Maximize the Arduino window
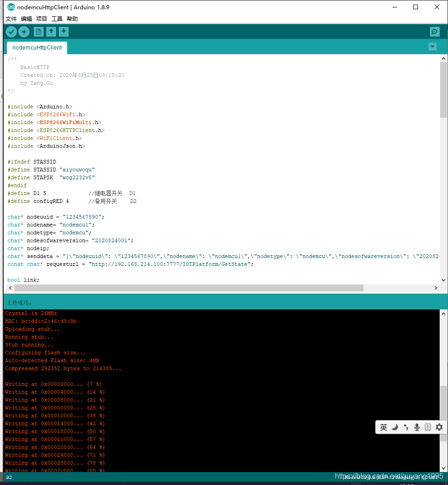 (416, 7)
